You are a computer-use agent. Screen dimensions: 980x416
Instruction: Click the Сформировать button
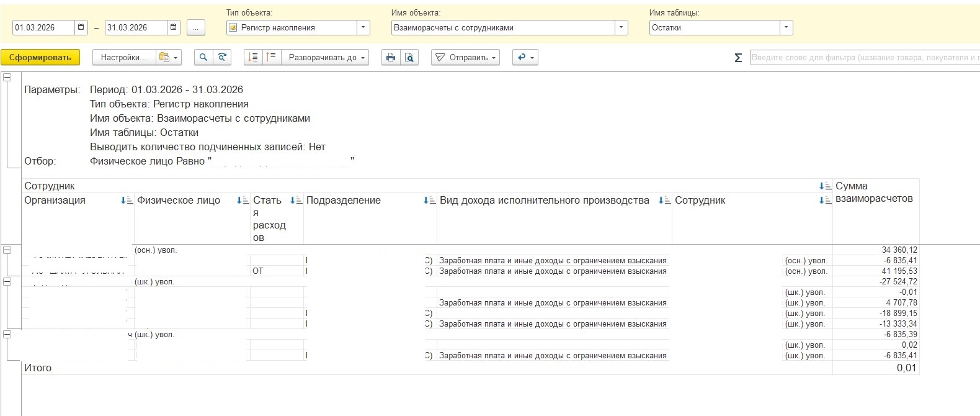pyautogui.click(x=40, y=57)
